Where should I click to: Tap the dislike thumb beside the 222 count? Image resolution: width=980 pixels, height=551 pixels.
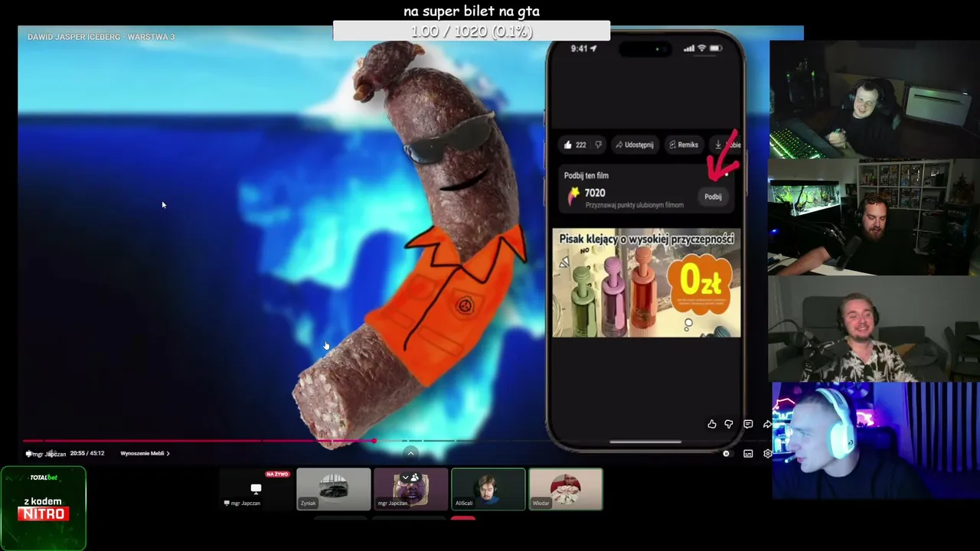click(x=599, y=145)
